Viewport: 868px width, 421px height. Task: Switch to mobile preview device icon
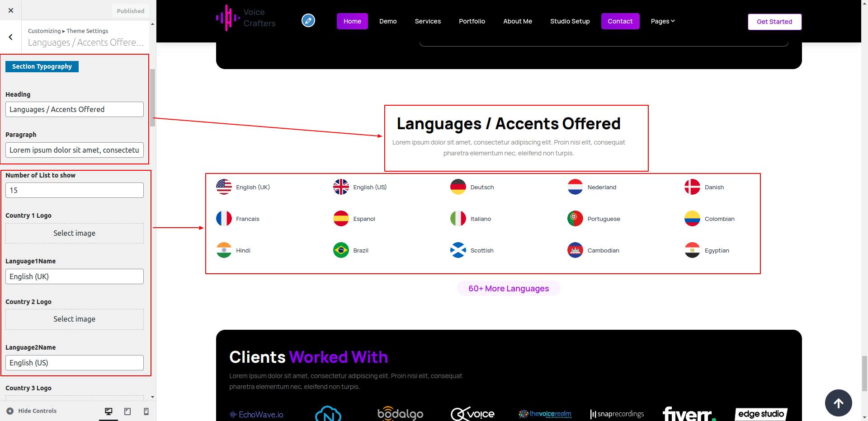pyautogui.click(x=146, y=411)
